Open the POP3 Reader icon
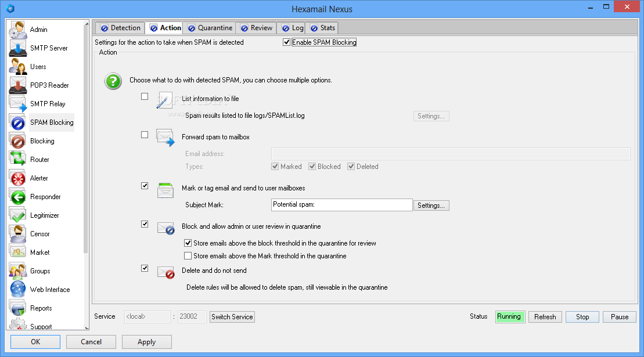This screenshot has width=644, height=357. [x=18, y=85]
